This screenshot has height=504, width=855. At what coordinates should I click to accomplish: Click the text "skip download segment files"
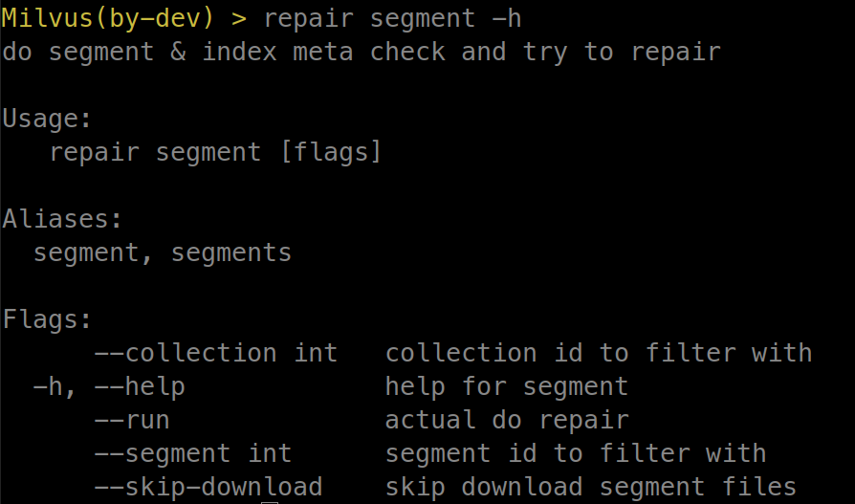pyautogui.click(x=590, y=487)
